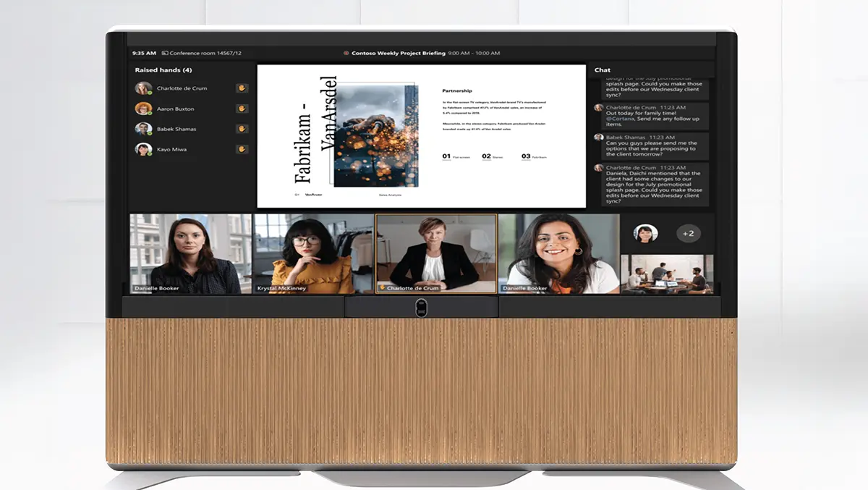868x490 pixels.
Task: Select Charlotte de Crum's highlighted video tile
Action: click(436, 253)
